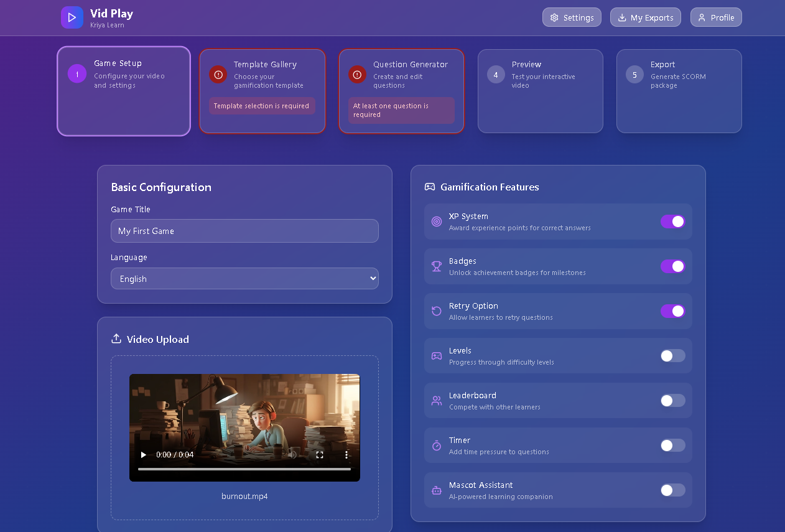Image resolution: width=785 pixels, height=532 pixels.
Task: Click the robot icon beside Mascot Assistant
Action: (x=437, y=490)
